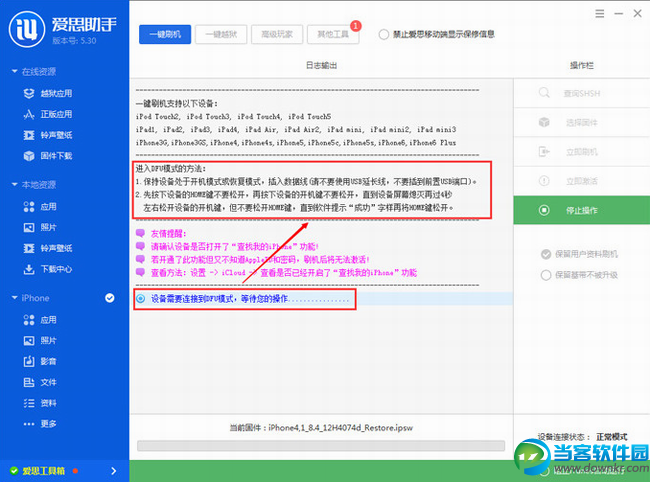Click the 日志输出 column header
This screenshot has height=482, width=650.
(321, 65)
